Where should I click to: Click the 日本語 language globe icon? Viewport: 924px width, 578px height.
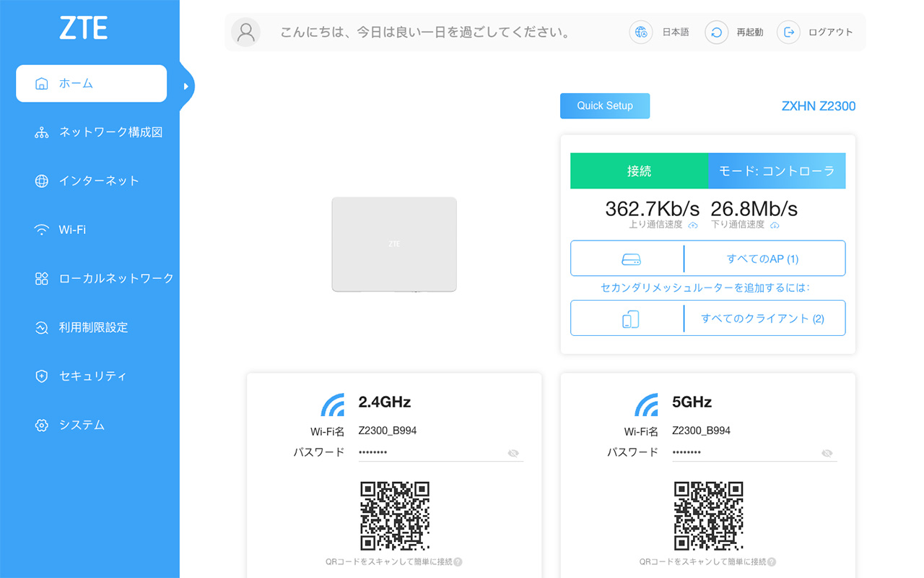click(641, 32)
